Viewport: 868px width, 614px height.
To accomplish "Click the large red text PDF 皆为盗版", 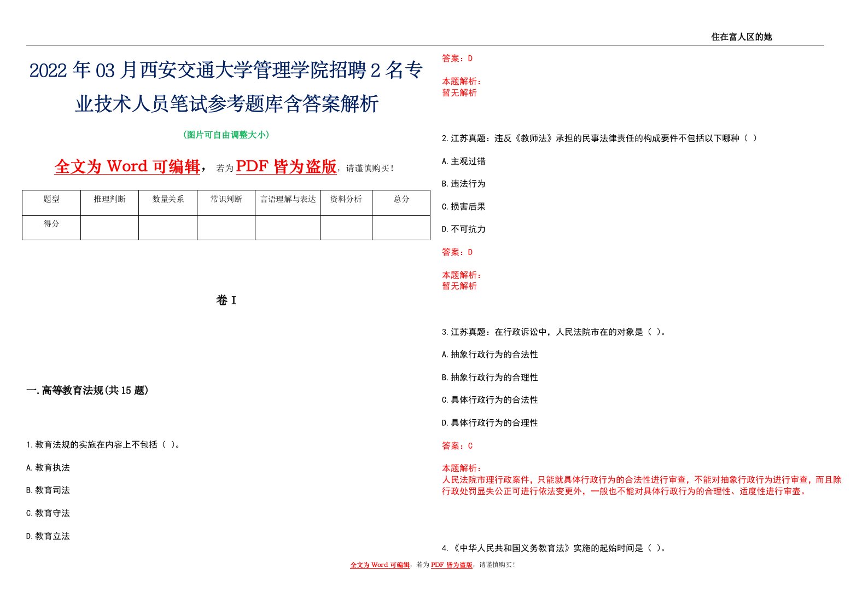I will (286, 166).
